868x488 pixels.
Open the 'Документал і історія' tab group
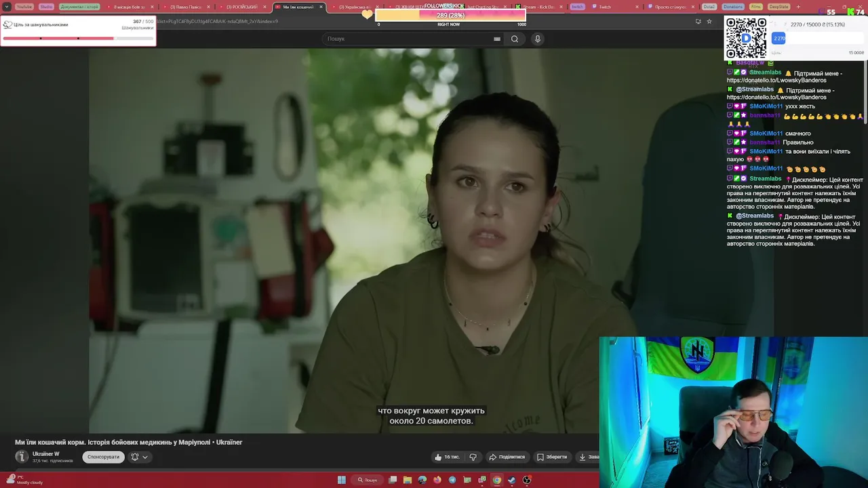click(x=79, y=7)
